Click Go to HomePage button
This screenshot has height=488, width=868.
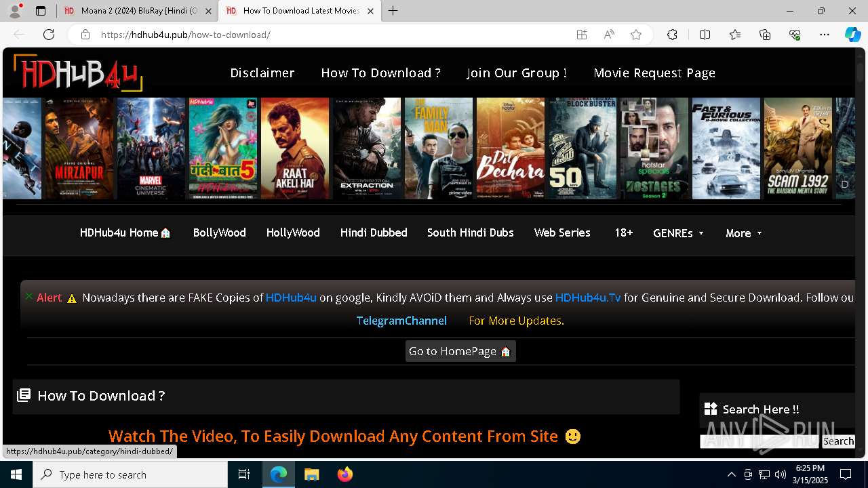[460, 351]
